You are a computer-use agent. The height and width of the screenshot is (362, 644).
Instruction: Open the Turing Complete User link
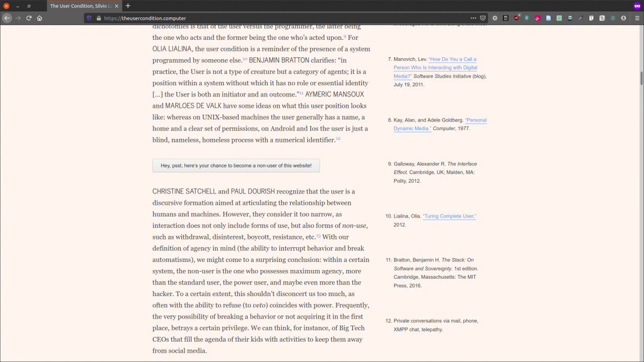coord(449,216)
